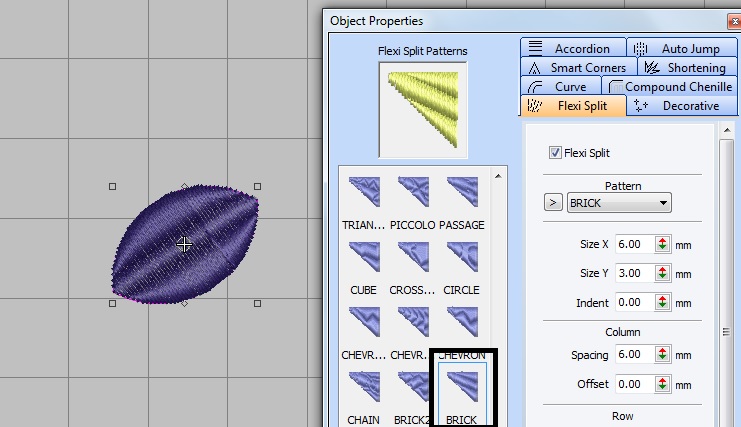Select the CHEVRON pattern icon
Image resolution: width=741 pixels, height=427 pixels.
[462, 322]
